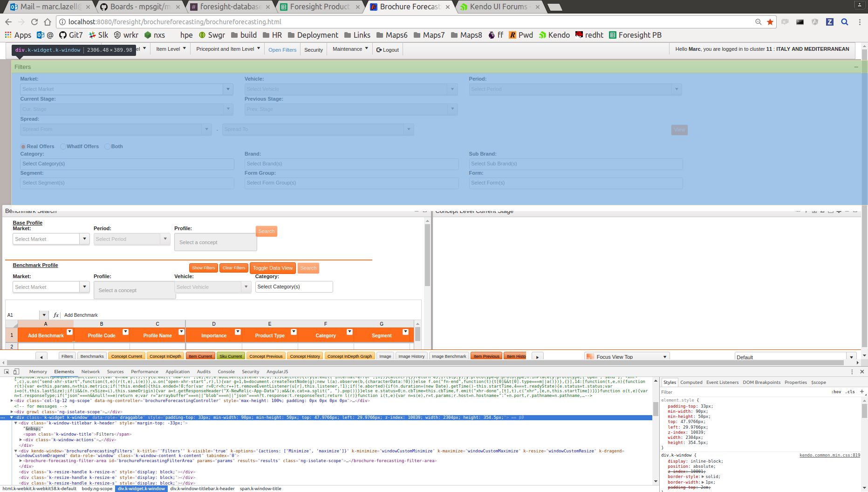Open the nxs bookmark
The height and width of the screenshot is (492, 868).
click(155, 35)
